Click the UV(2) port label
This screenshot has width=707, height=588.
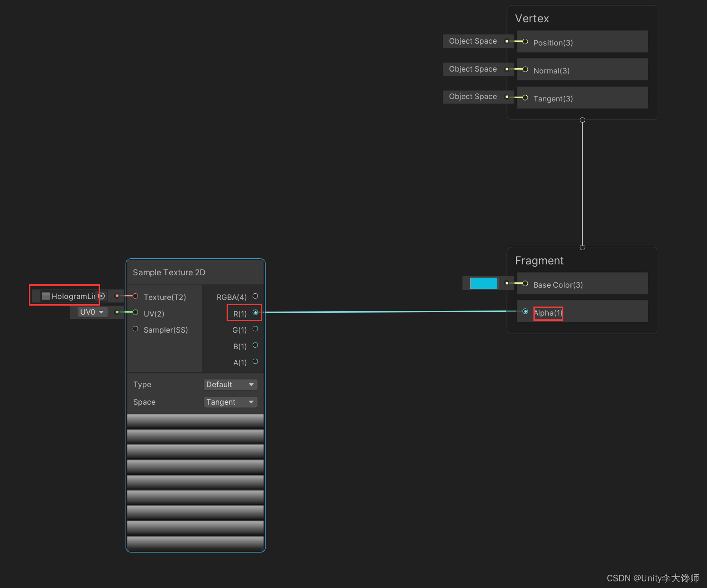tap(154, 314)
